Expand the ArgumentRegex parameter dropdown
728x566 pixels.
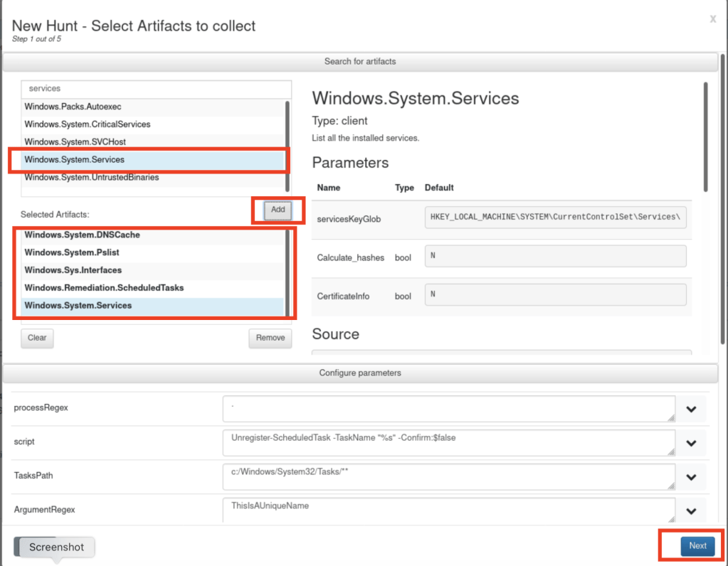(690, 511)
